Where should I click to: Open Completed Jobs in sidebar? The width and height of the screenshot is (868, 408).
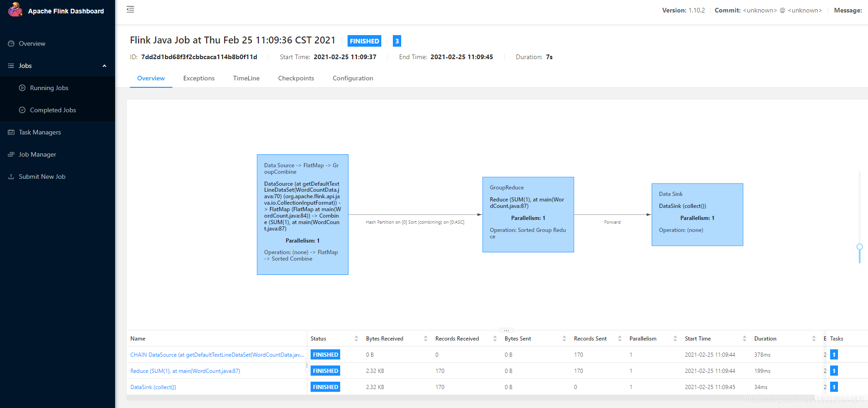click(57, 110)
